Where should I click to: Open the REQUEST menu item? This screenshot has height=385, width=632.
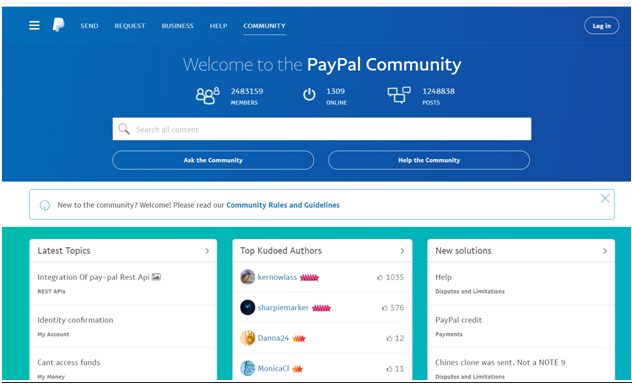tap(130, 26)
